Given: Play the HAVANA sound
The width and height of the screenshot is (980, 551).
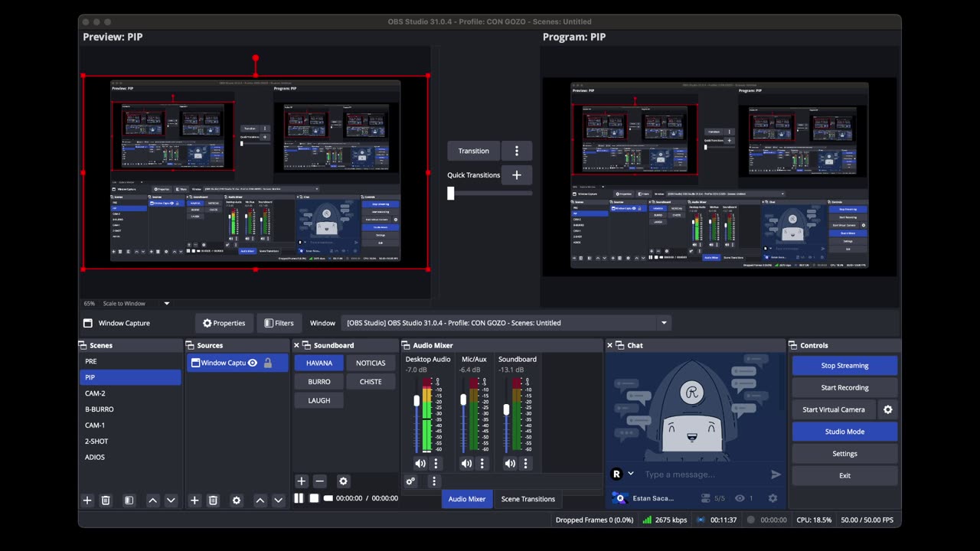Looking at the screenshot, I should [319, 363].
